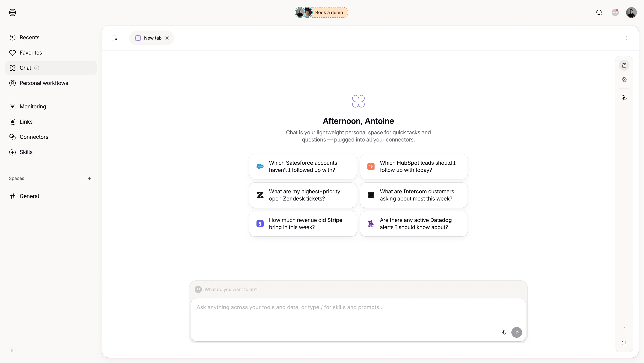Click the connectors icon in the right panel
Viewport: 644px width, 363px height.
pos(624,98)
